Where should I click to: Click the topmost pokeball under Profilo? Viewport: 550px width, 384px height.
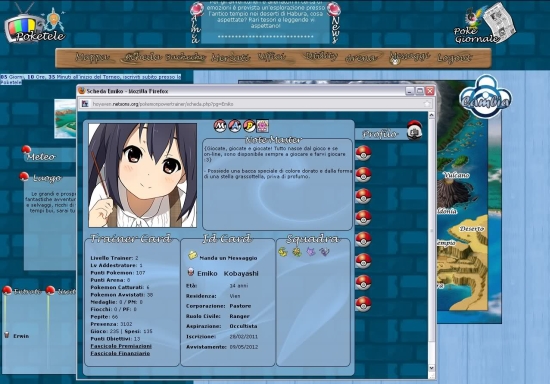[x=363, y=153]
